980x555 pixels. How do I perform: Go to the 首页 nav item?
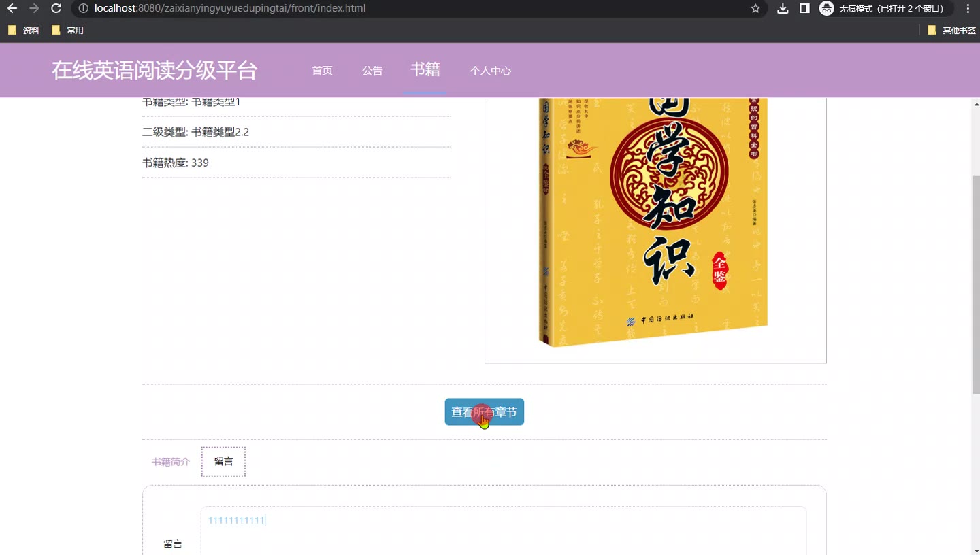(322, 71)
